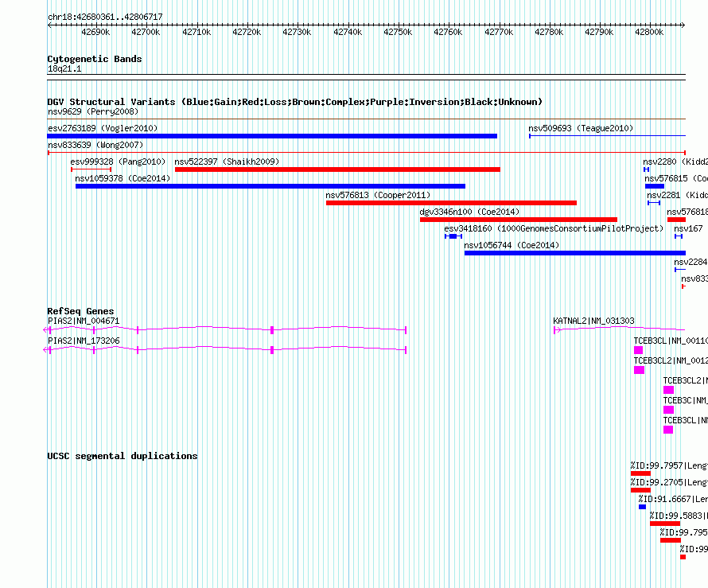This screenshot has height=588, width=708.
Task: Click the magenta TCEB3C gene box
Action: coord(669,410)
